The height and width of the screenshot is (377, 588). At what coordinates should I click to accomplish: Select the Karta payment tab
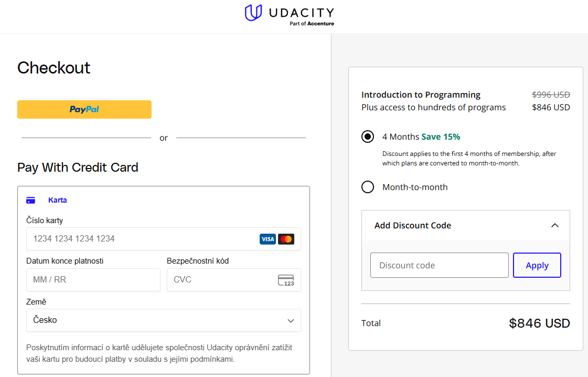pos(57,200)
